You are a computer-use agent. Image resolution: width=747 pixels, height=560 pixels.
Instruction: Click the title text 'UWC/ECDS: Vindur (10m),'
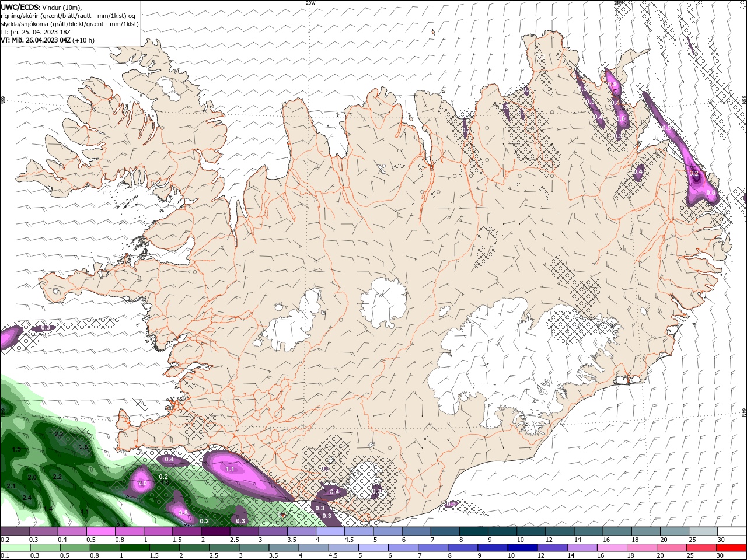pos(41,8)
